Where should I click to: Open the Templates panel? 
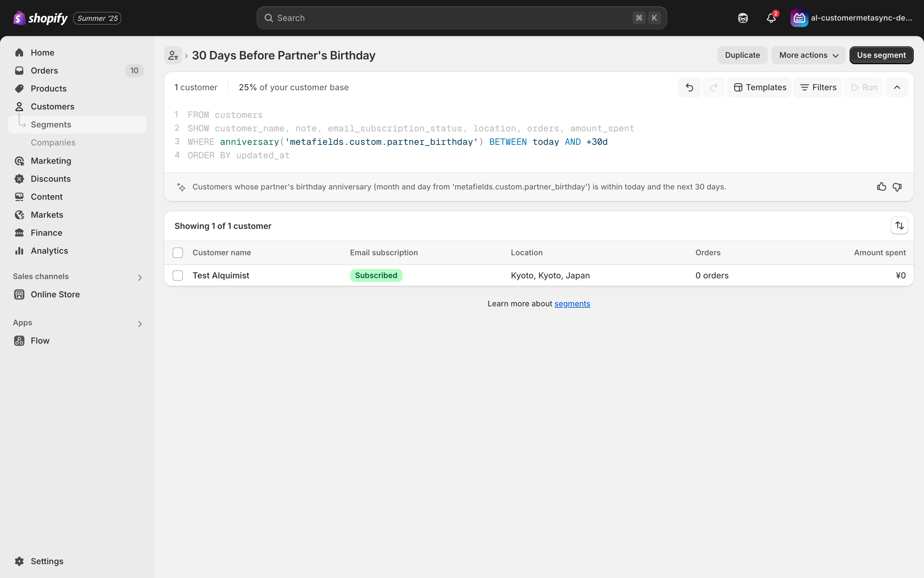(x=759, y=87)
